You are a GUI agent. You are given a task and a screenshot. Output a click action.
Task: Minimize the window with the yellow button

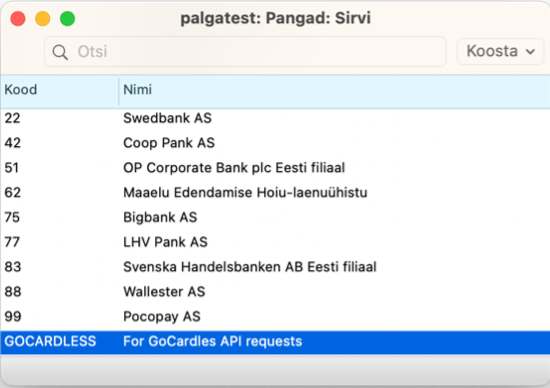(42, 19)
